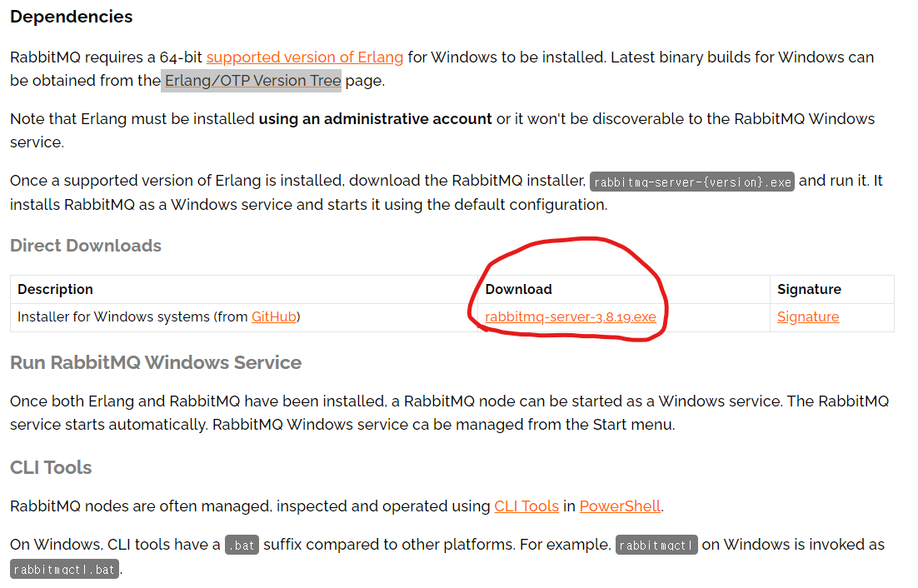Click the rabbitmqctl.bat code snippet
Screen dimensions: 918x588
tap(64, 570)
